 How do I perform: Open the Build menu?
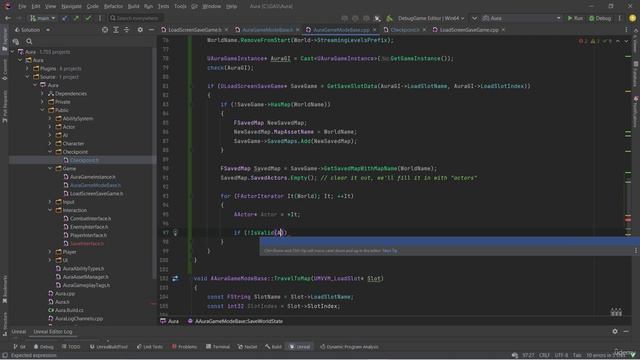(133, 6)
